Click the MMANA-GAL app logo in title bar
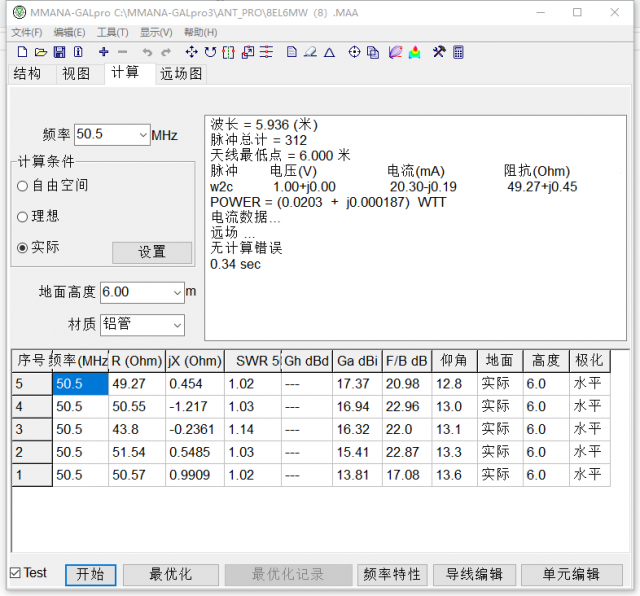The image size is (640, 596). (x=19, y=13)
